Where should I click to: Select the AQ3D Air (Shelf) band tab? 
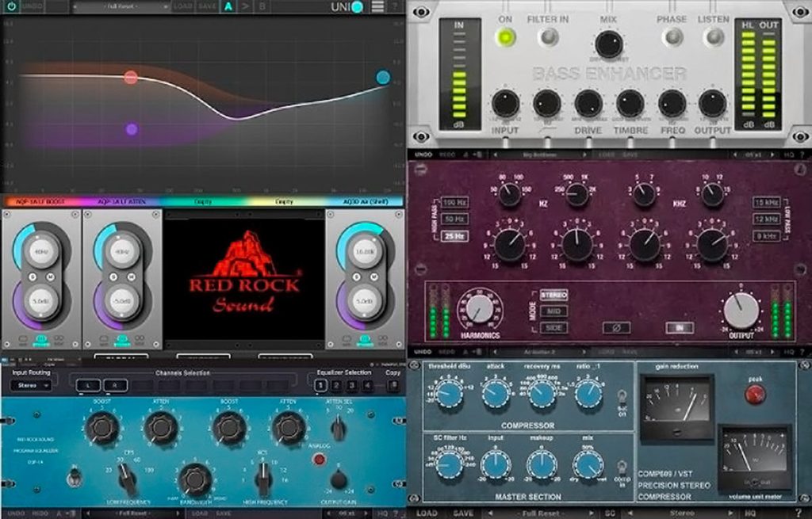pos(365,201)
